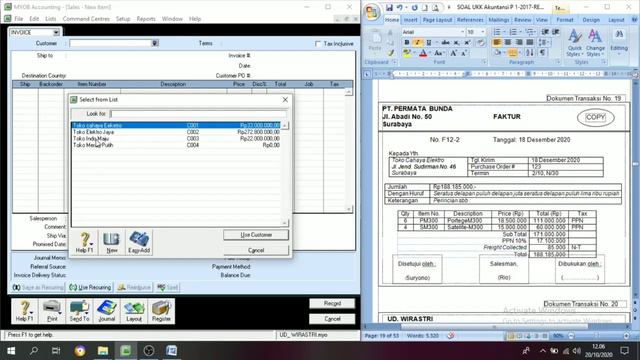The width and height of the screenshot is (640, 360).
Task: Select Toko Elektro Jaya customer row
Action: click(176, 132)
